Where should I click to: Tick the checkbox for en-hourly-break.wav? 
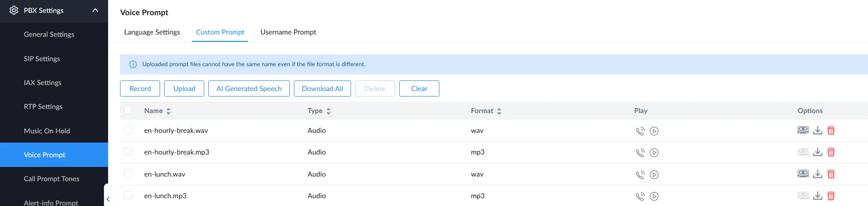128,130
